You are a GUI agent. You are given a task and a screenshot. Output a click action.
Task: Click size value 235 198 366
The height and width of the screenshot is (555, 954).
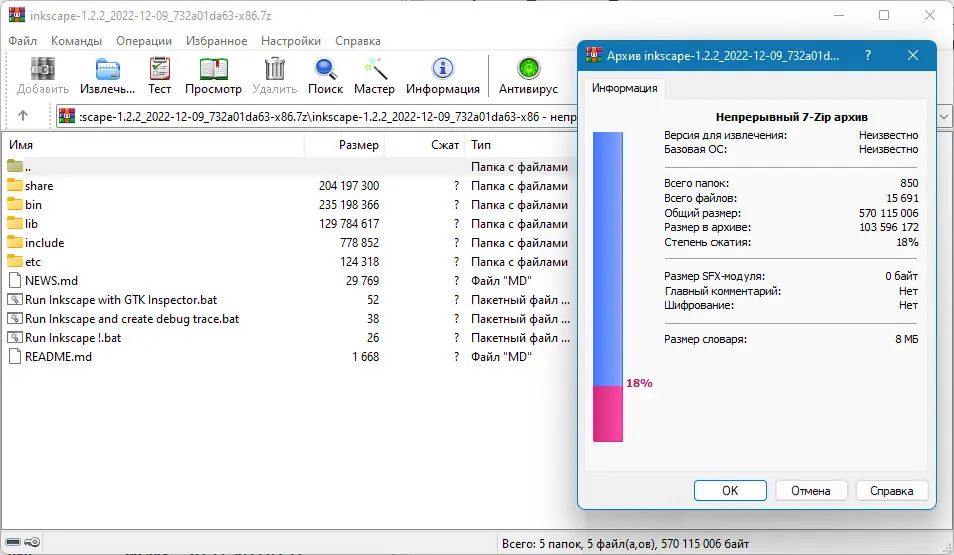[349, 204]
